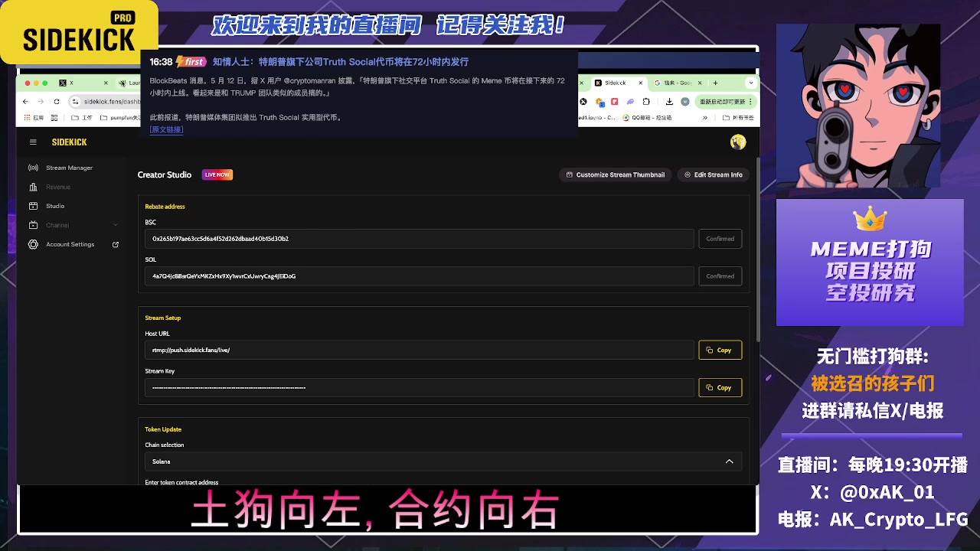This screenshot has width=980, height=551.
Task: Click the sidekick.fans address bar
Action: point(112,101)
